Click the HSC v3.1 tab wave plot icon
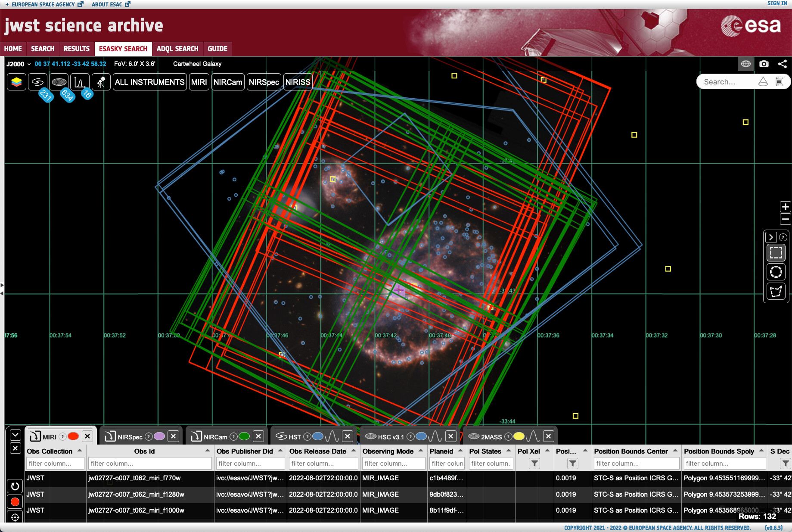 (x=435, y=436)
